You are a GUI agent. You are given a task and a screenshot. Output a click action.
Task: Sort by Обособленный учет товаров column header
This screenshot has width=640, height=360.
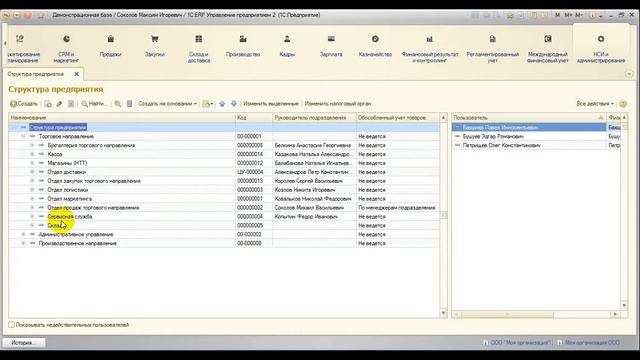coord(398,118)
